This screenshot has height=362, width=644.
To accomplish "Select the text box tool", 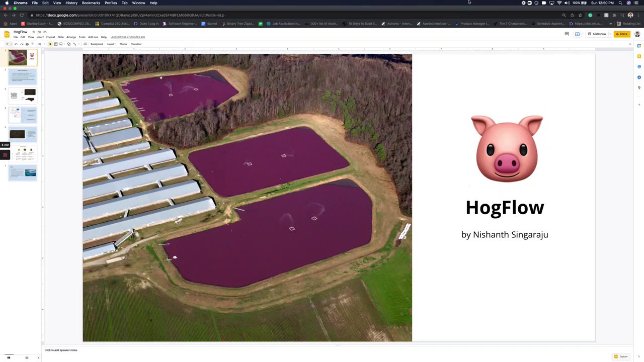I will 56,44.
